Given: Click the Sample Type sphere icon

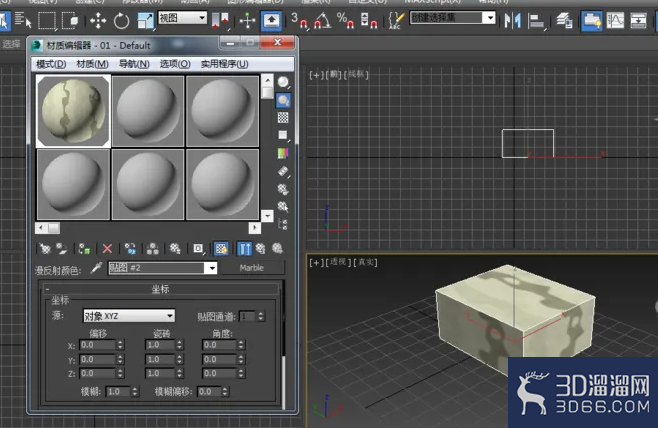Looking at the screenshot, I should pos(283,82).
